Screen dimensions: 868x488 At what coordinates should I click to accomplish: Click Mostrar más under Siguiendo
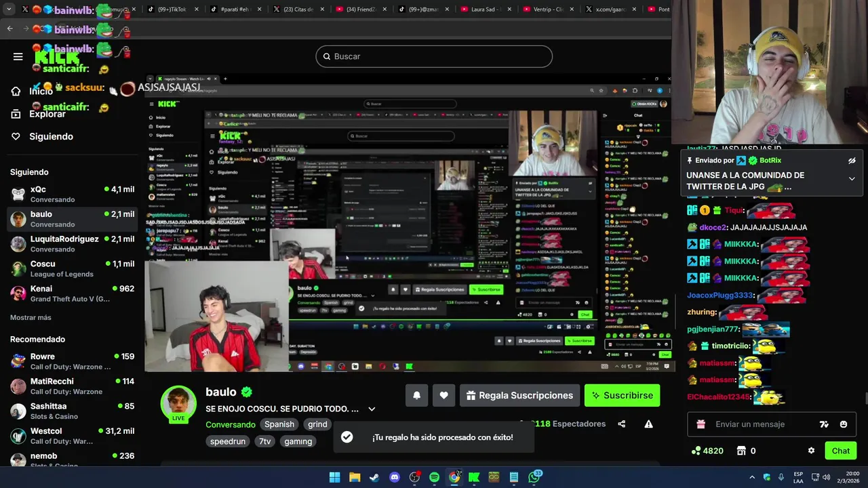(31, 317)
